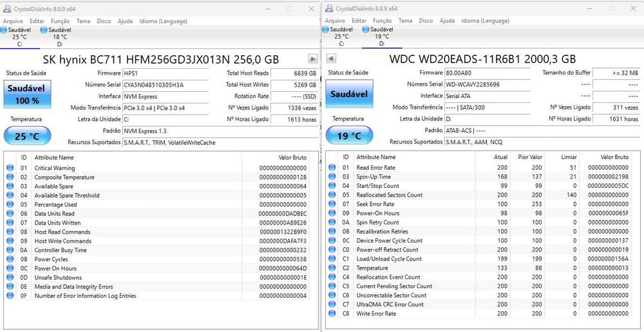644x332 pixels.
Task: Click Pior Valor column header
Action: click(530, 157)
